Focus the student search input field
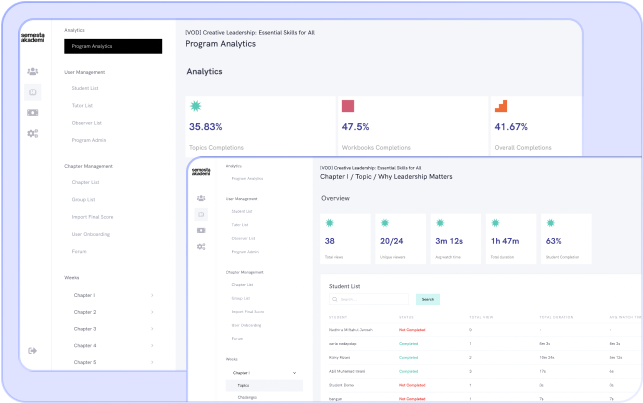The width and height of the screenshot is (643, 403). pyautogui.click(x=369, y=299)
